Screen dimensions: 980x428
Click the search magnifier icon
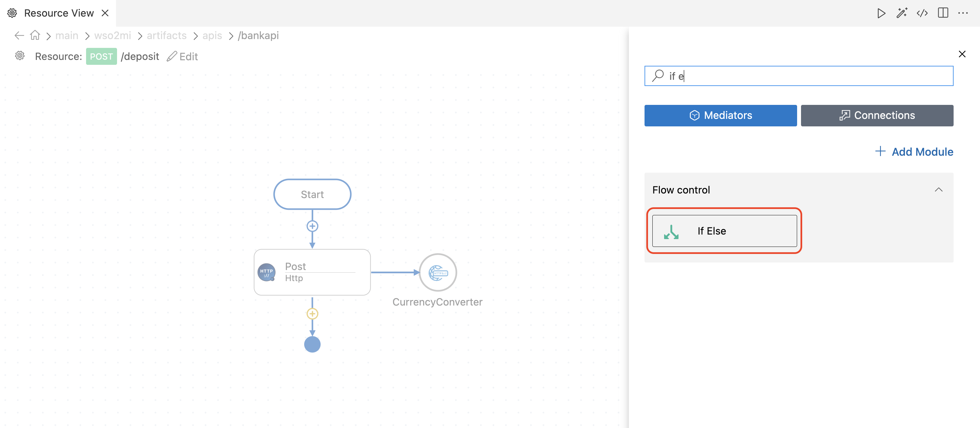658,76
